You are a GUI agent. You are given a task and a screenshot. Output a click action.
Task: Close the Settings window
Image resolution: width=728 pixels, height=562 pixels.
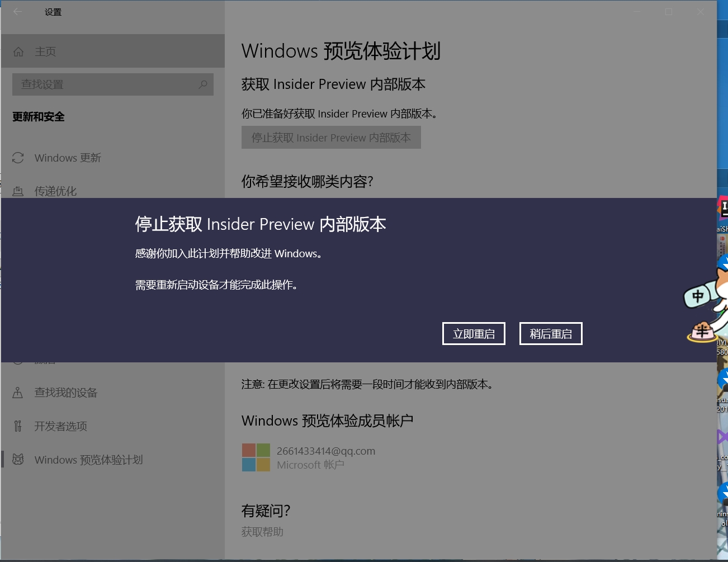click(x=701, y=12)
